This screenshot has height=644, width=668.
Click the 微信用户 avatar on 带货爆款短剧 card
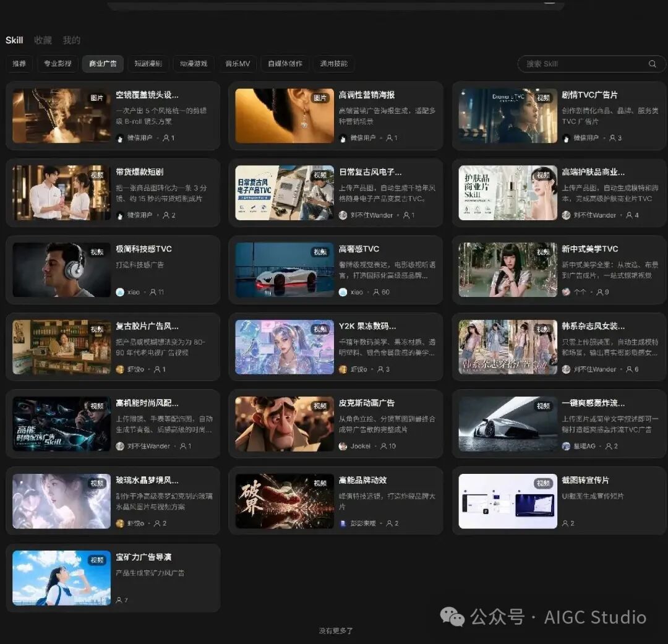point(120,215)
